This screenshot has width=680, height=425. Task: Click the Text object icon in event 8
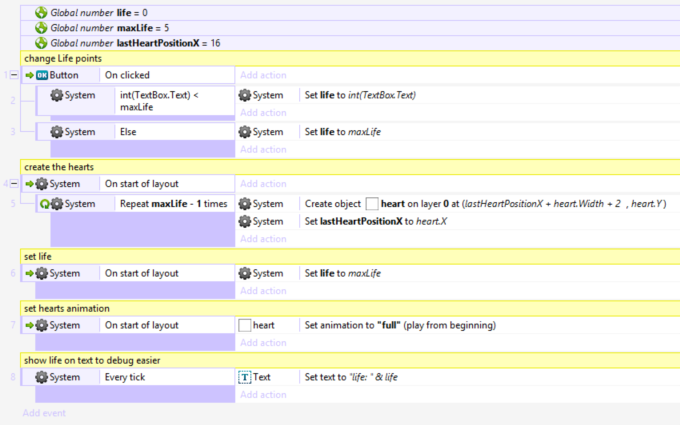(x=245, y=377)
